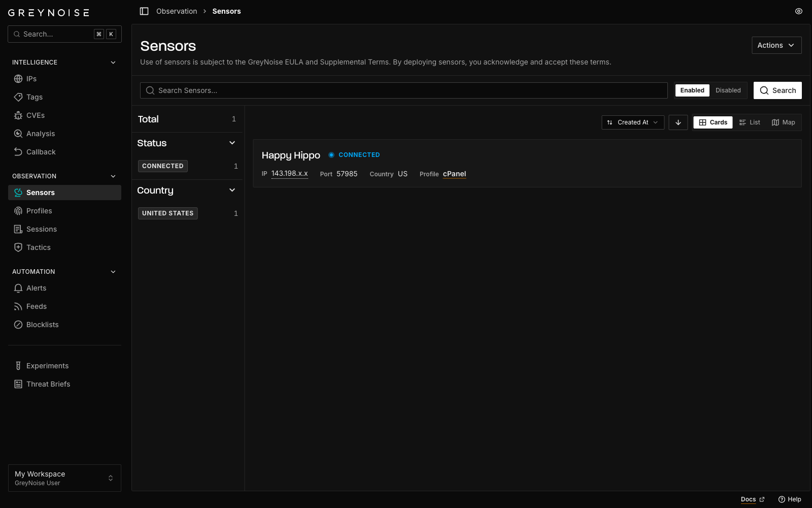Filter by CONNECTED status
Screen dimensions: 812x508
[163, 166]
